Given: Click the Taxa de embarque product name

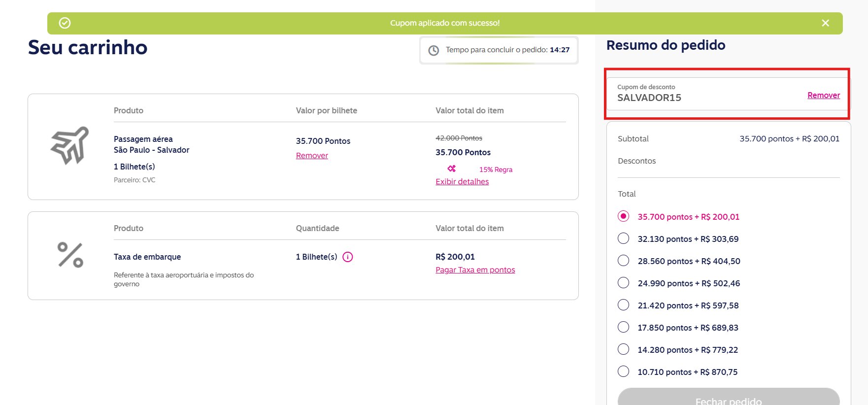Looking at the screenshot, I should click(x=147, y=257).
